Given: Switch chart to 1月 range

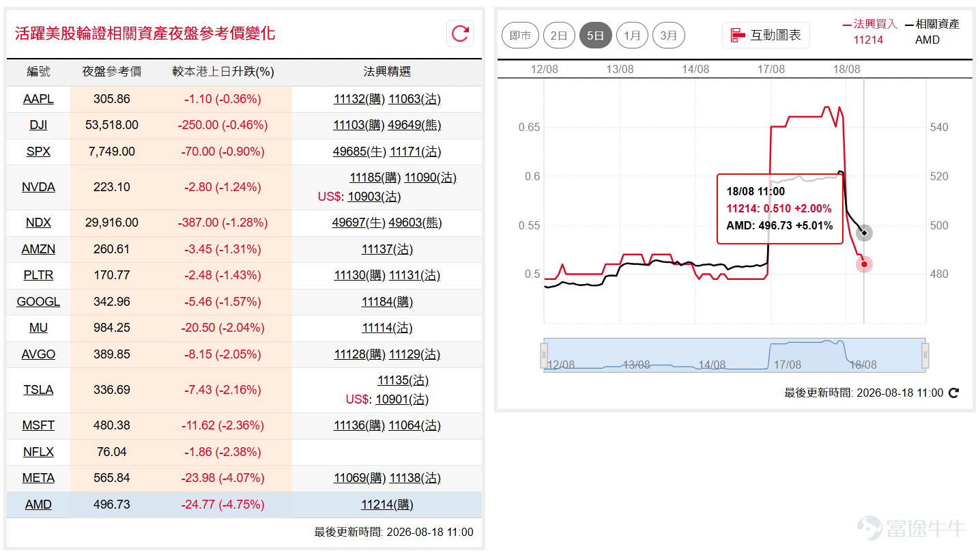Looking at the screenshot, I should click(x=632, y=36).
